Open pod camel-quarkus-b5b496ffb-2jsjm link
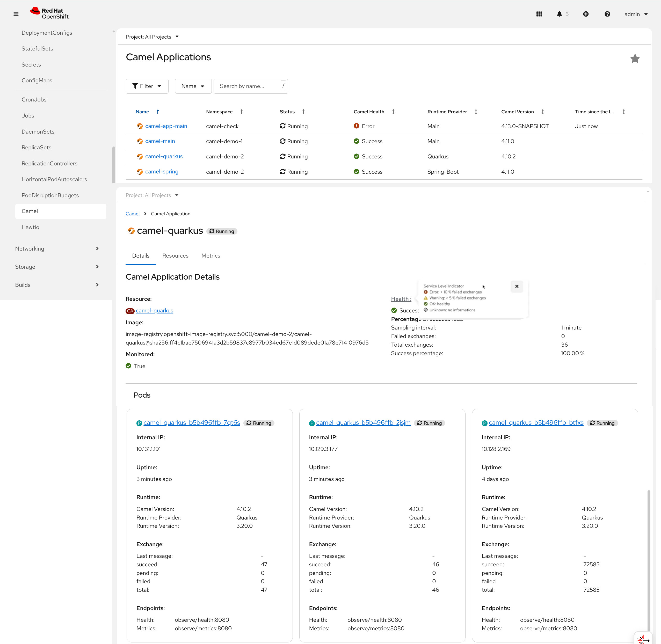This screenshot has width=661, height=644. (363, 422)
